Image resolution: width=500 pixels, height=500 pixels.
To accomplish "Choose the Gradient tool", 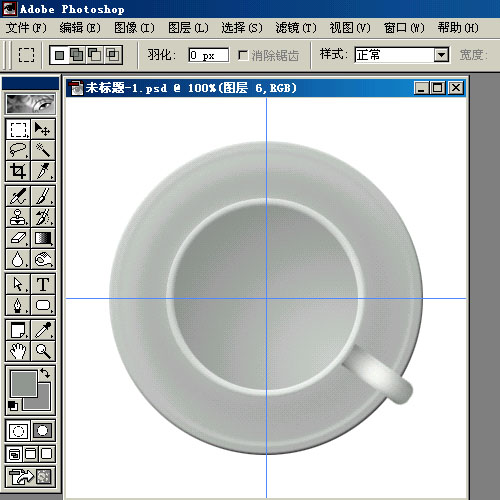I will coord(43,238).
